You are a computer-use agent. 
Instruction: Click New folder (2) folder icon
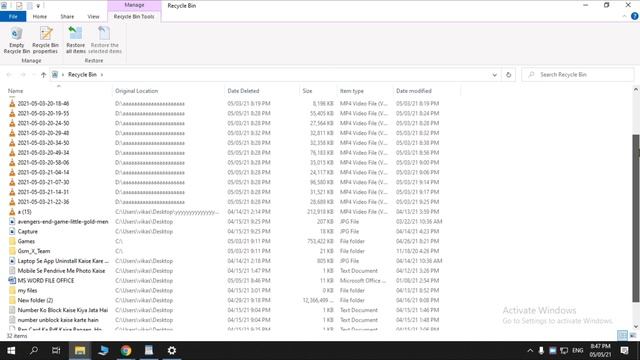(x=12, y=300)
